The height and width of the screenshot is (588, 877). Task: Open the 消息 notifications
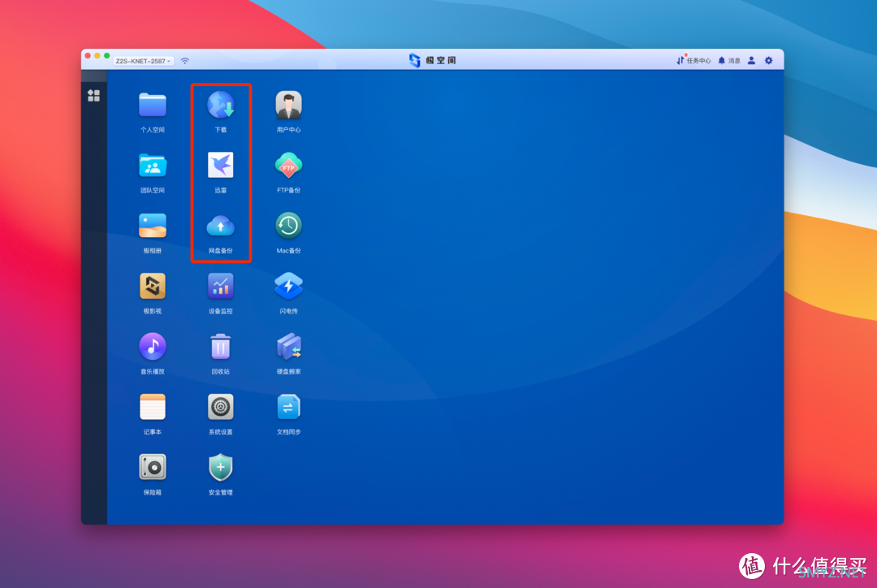[729, 60]
